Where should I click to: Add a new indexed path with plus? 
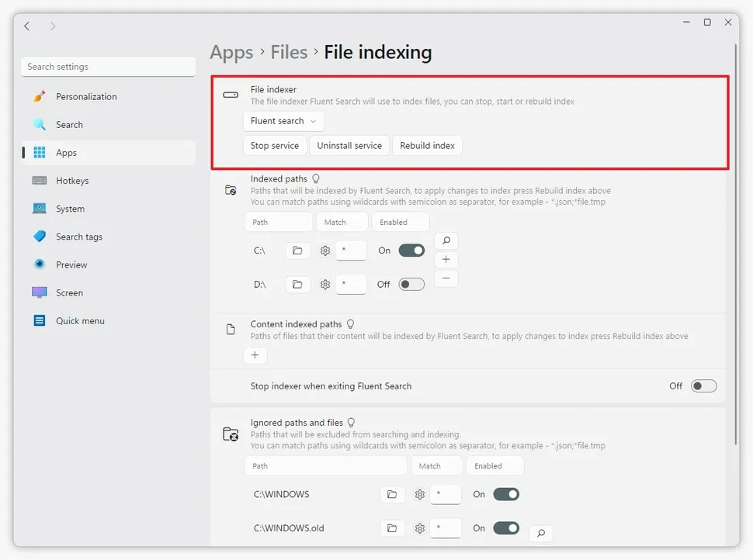[x=446, y=260]
